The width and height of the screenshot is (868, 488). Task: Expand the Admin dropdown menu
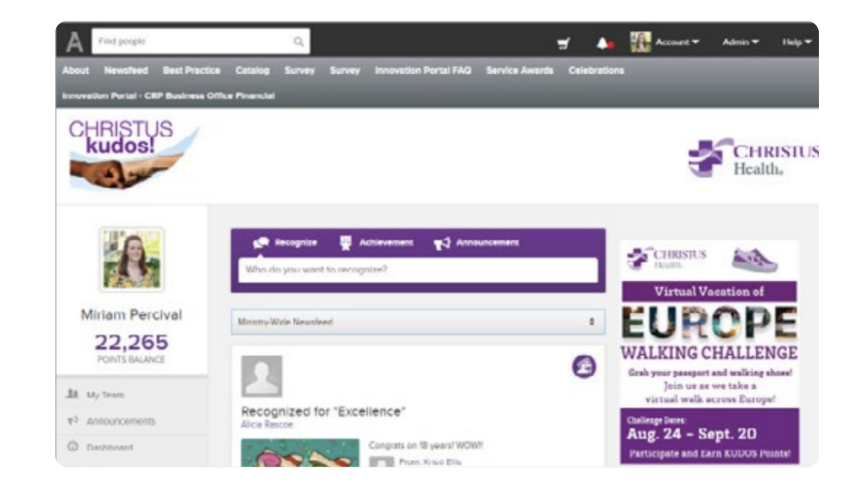coord(740,42)
